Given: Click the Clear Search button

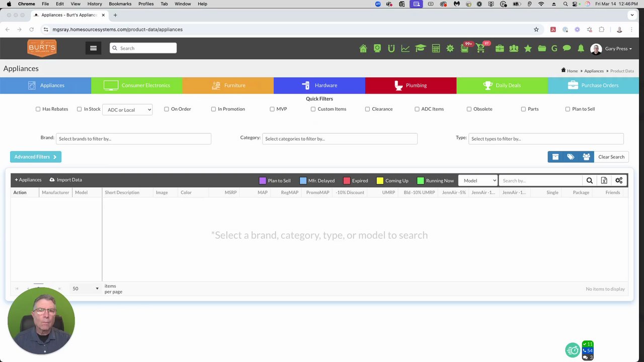Looking at the screenshot, I should [611, 157].
